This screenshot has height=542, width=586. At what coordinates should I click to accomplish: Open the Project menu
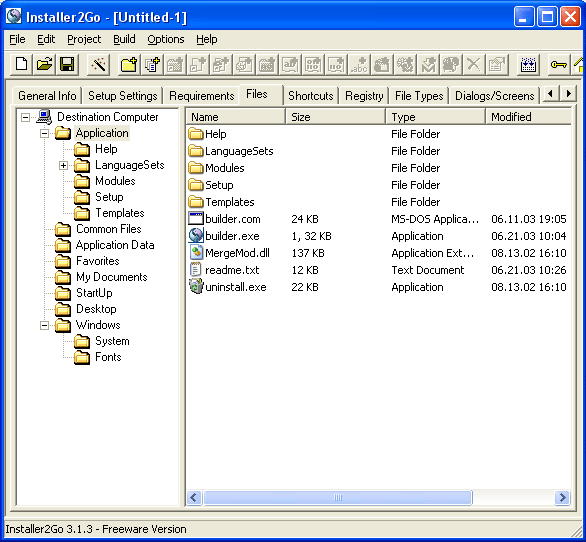(x=84, y=39)
